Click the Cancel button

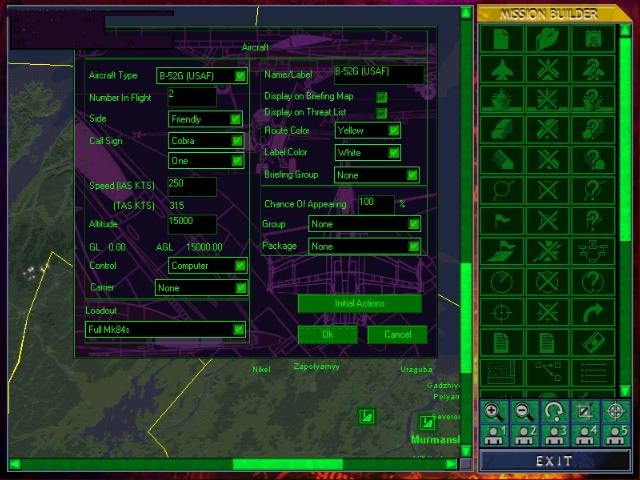click(x=397, y=335)
